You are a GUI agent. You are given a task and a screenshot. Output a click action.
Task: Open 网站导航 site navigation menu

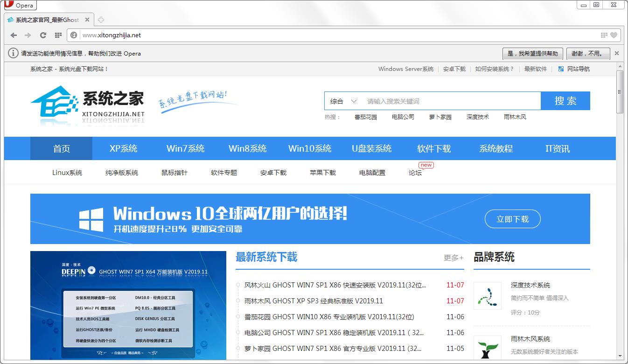[x=574, y=69]
